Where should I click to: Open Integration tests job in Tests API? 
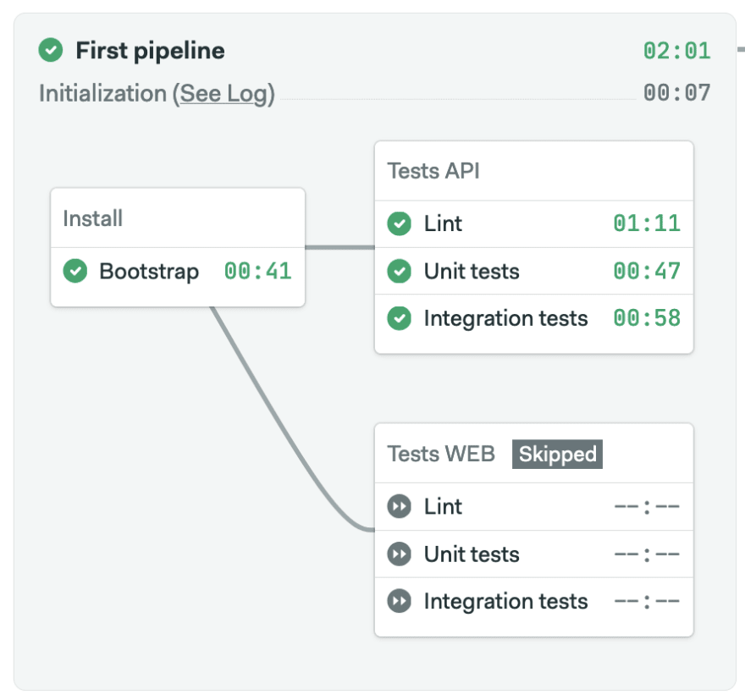(533, 318)
